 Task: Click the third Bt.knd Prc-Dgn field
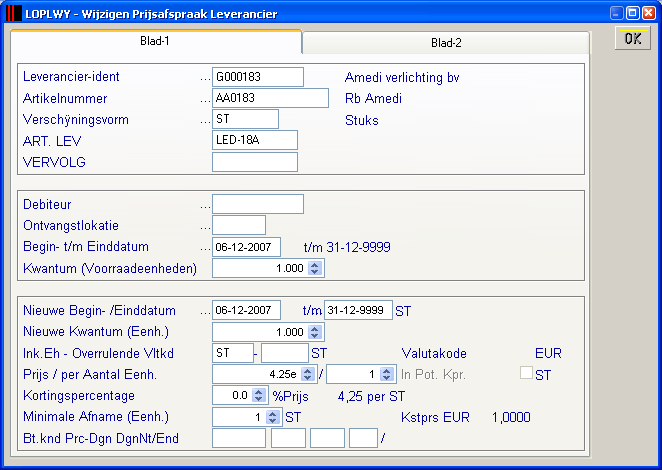pyautogui.click(x=327, y=438)
